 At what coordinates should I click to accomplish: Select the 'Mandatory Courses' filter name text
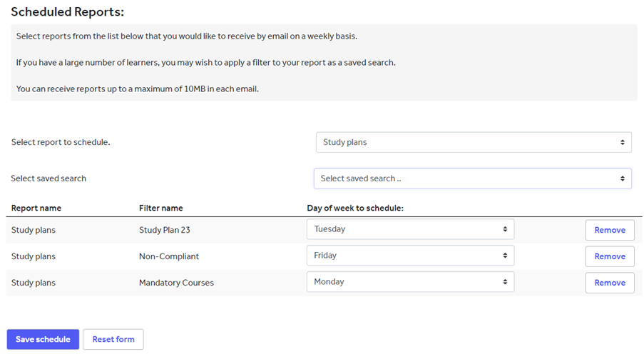176,283
